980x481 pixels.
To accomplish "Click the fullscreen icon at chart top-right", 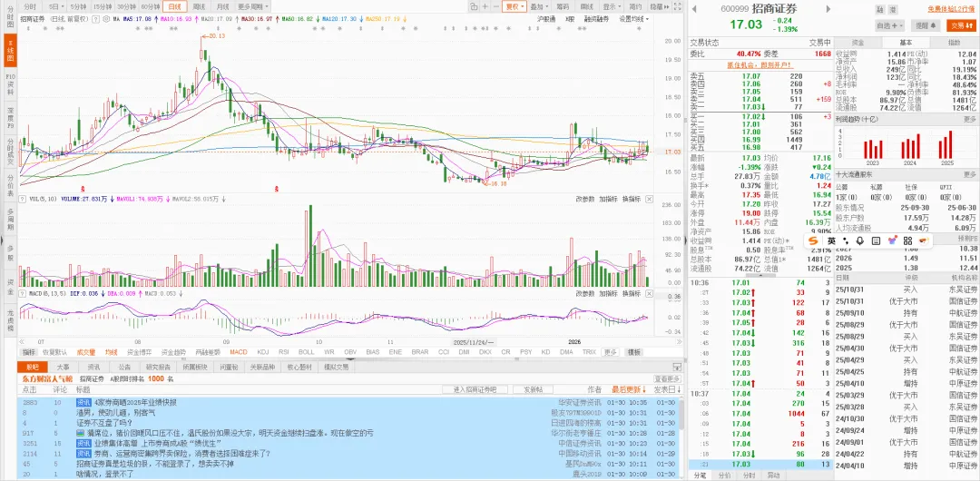I will (678, 6).
